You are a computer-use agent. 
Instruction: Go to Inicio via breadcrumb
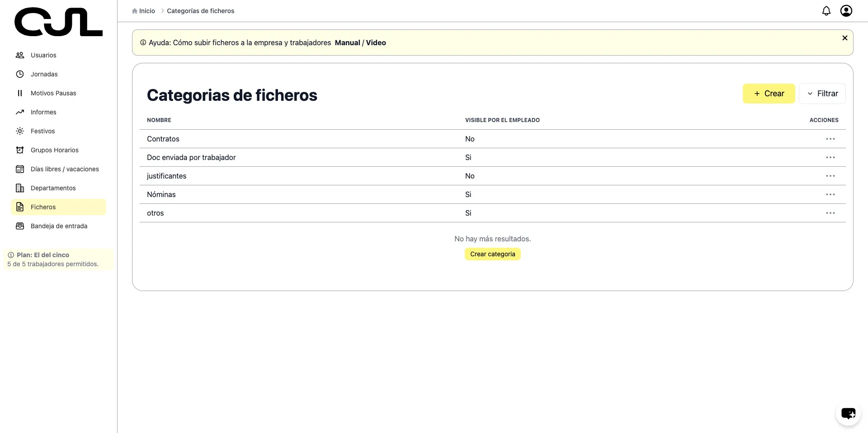(146, 10)
